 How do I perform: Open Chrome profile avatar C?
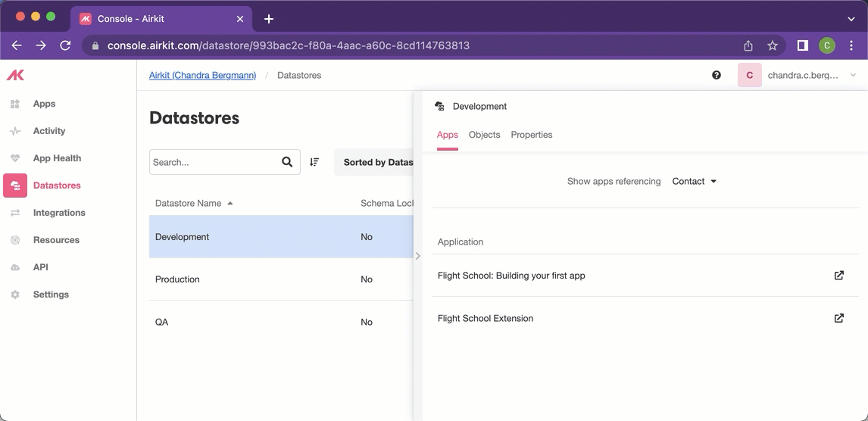[x=827, y=45]
